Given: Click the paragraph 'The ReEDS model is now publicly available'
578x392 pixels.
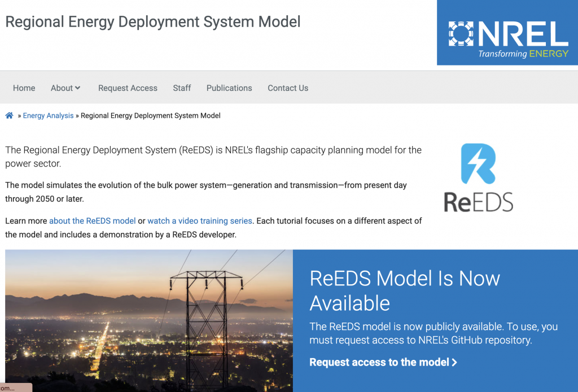Looking at the screenshot, I should click(433, 333).
